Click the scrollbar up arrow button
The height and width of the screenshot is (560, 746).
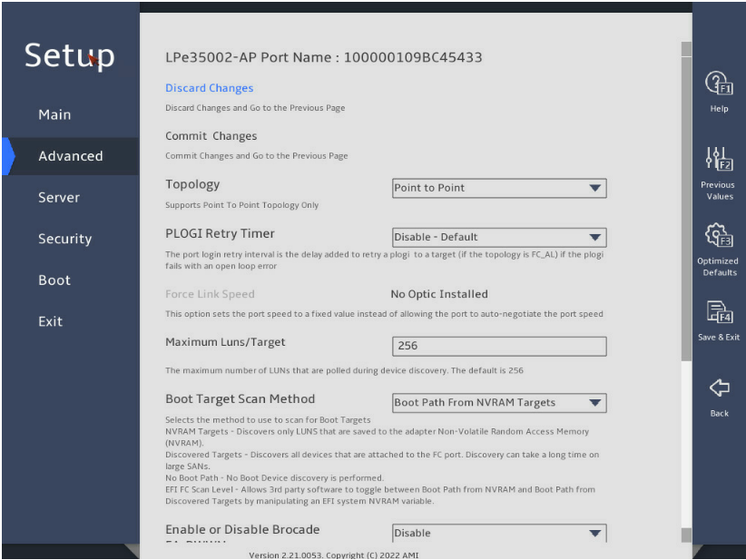pos(686,49)
